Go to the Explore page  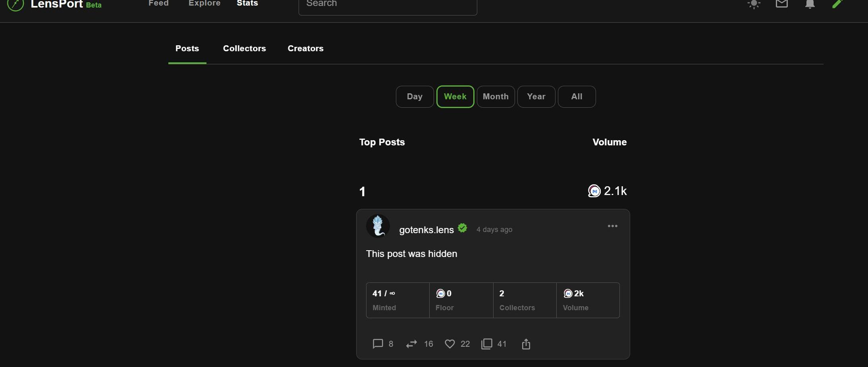(204, 4)
